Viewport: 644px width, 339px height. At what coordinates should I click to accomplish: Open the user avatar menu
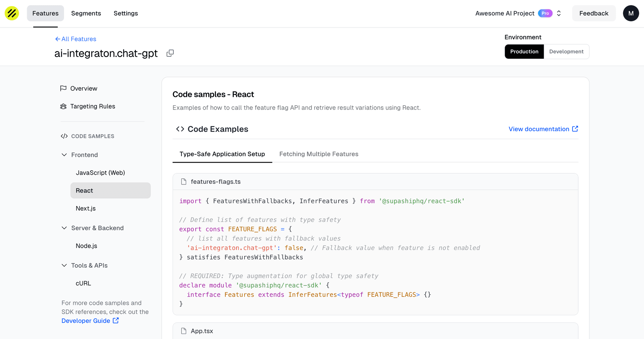631,13
